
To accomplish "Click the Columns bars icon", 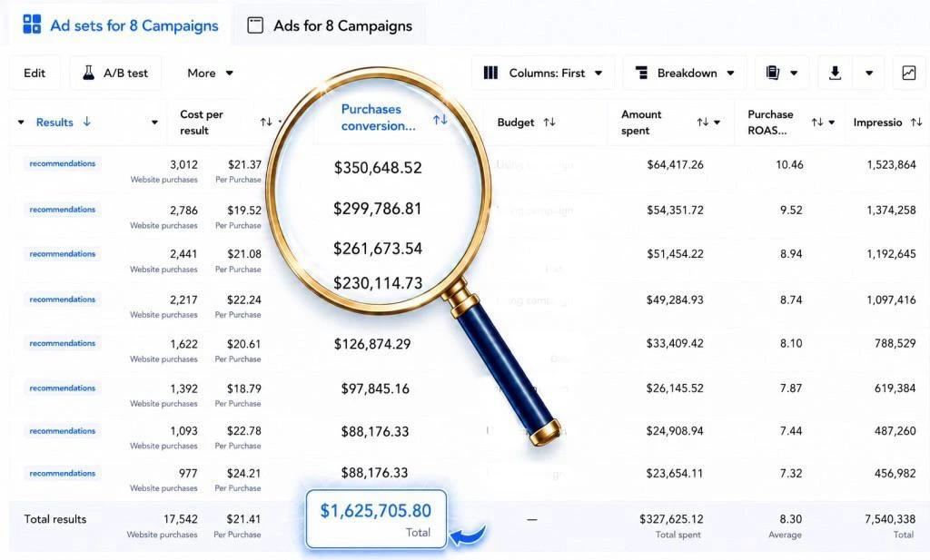I will [490, 73].
